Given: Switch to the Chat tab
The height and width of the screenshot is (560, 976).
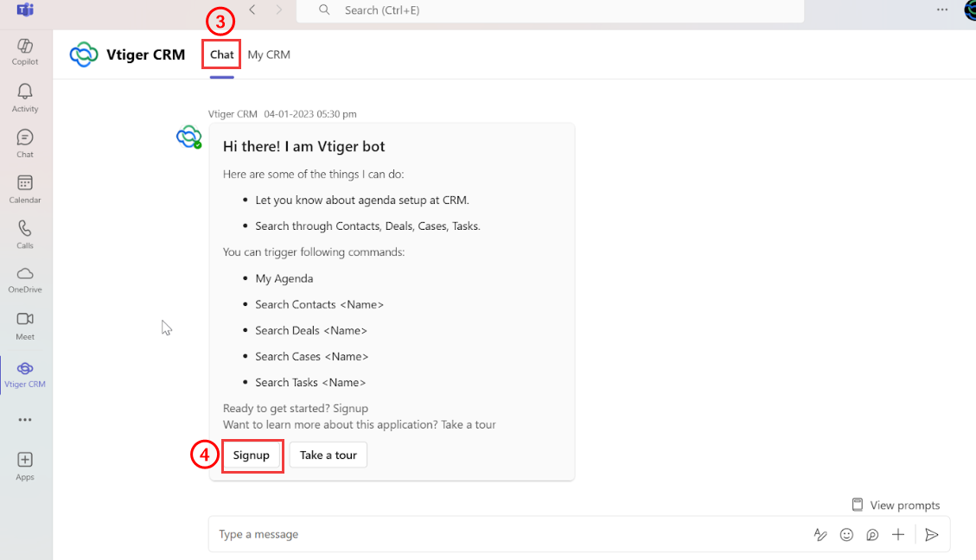Looking at the screenshot, I should point(221,54).
